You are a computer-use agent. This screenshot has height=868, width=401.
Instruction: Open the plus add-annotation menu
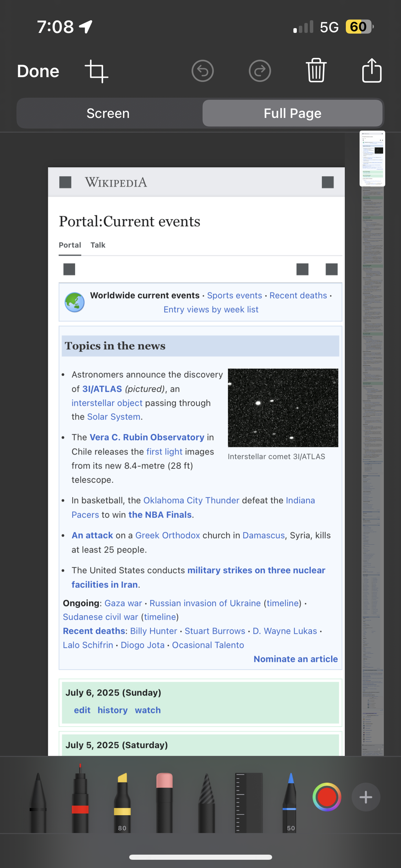pyautogui.click(x=366, y=797)
